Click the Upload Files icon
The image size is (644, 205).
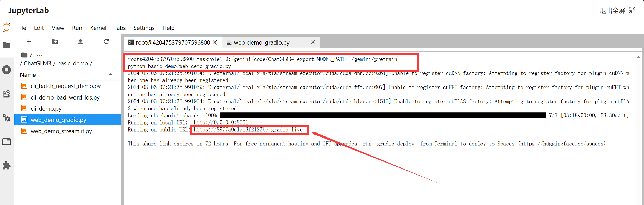tap(80, 41)
